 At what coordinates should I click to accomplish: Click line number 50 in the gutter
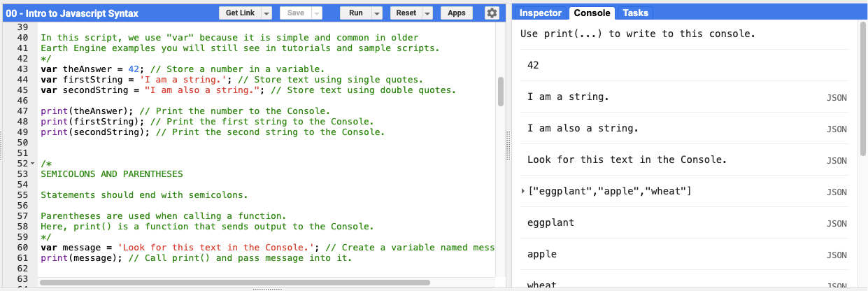(22, 142)
